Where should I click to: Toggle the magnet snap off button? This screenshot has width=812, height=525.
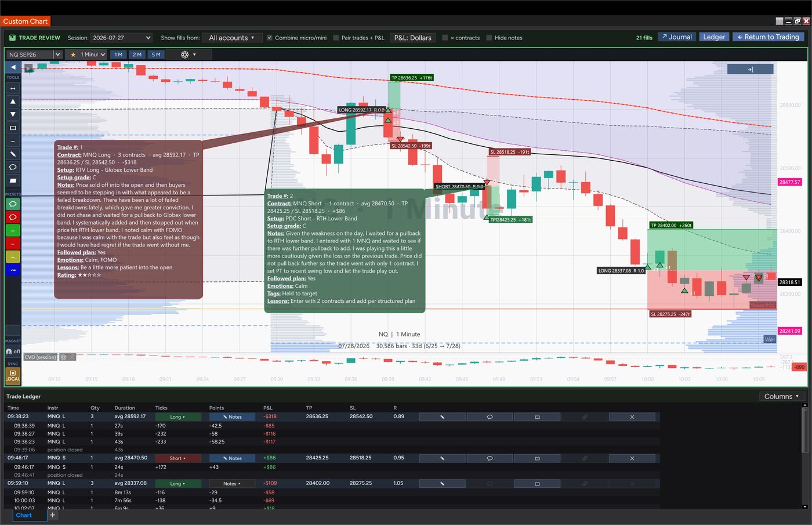pyautogui.click(x=13, y=352)
